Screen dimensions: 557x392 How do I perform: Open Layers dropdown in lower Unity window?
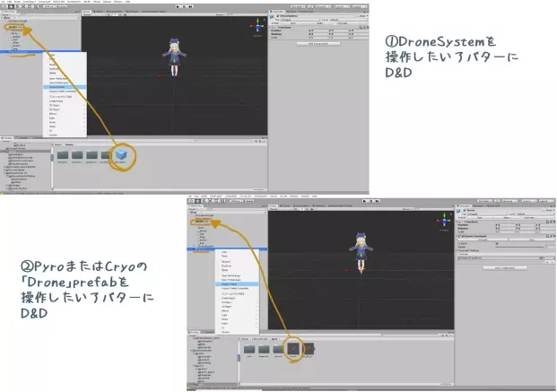[x=529, y=201]
